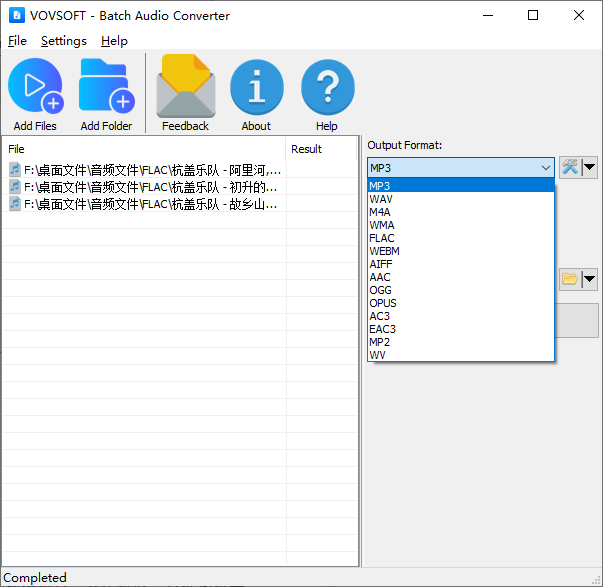
Task: Click the format settings tools icon
Action: click(x=570, y=167)
